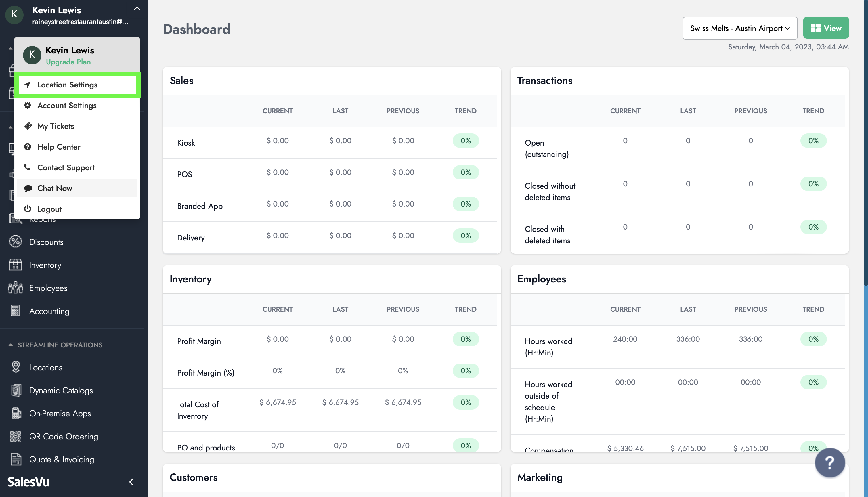
Task: Click the K avatar in the sidebar header
Action: point(14,14)
